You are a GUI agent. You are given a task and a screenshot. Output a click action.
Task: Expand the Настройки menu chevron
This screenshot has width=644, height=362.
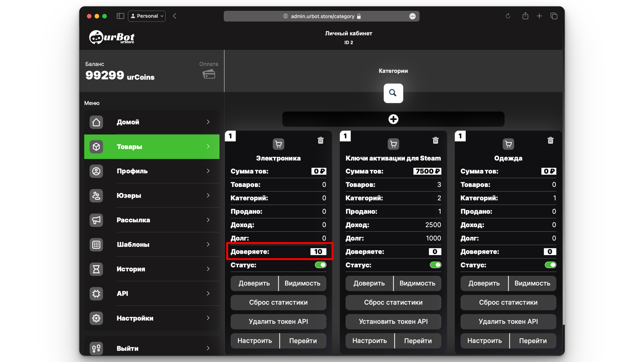208,318
